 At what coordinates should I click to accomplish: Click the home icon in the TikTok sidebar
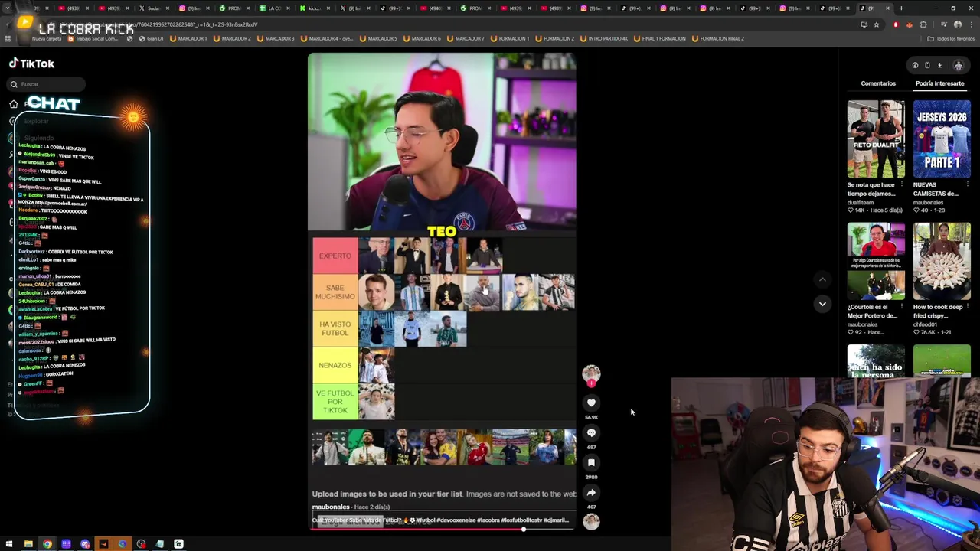pos(14,104)
